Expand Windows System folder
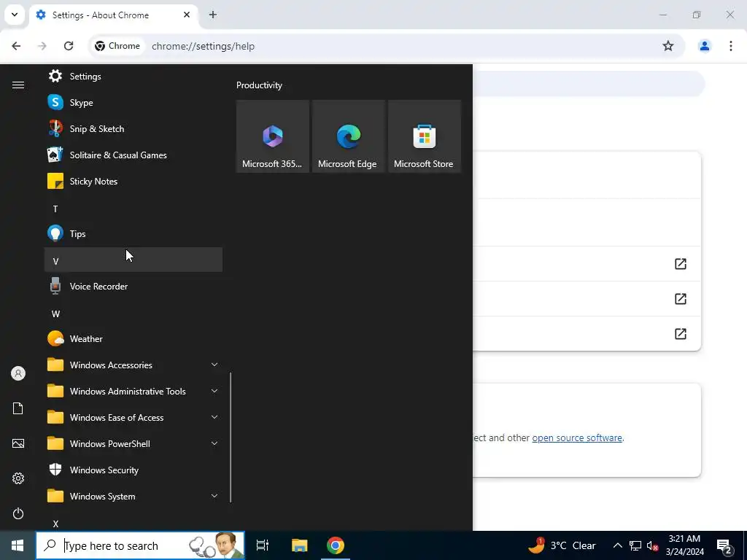 (x=133, y=496)
